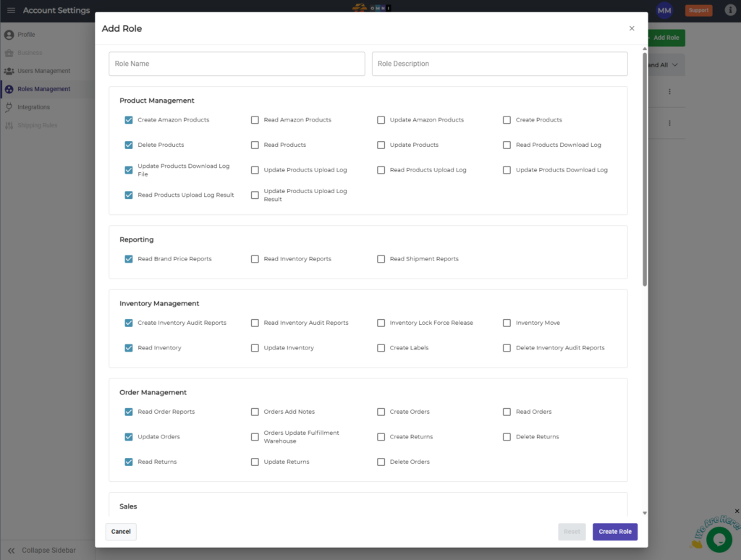The height and width of the screenshot is (560, 741).
Task: Cancel the Add Role dialog
Action: (x=120, y=531)
